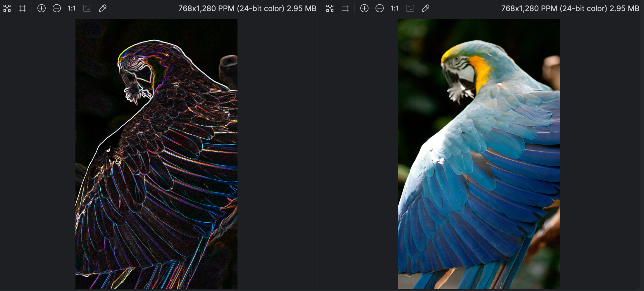Click the left pane's image size info text
644x291 pixels.
pos(247,8)
